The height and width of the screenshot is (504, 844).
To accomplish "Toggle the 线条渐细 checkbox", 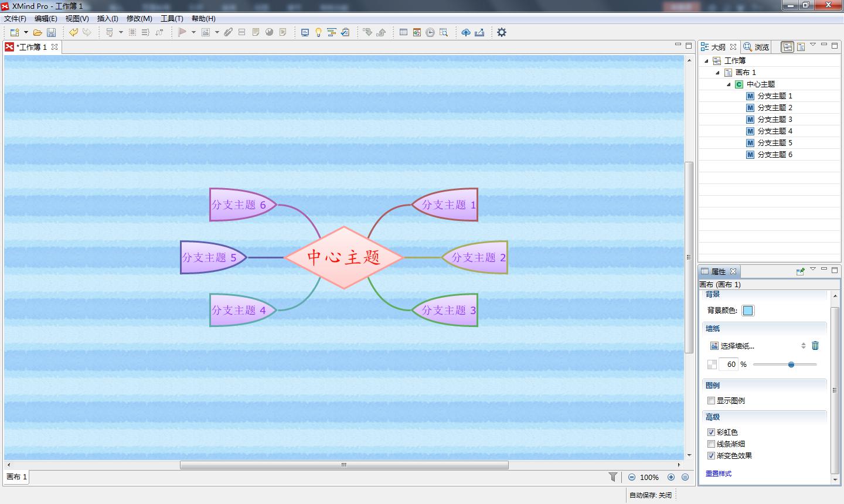I will coord(711,444).
